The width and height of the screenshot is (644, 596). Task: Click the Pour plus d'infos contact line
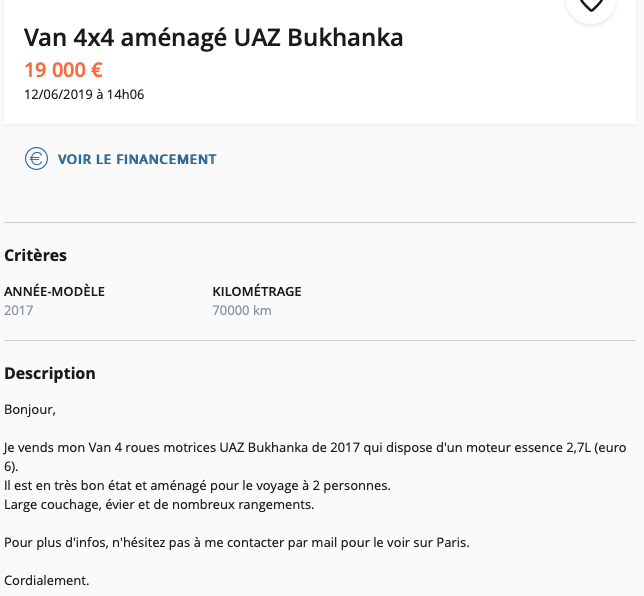click(x=236, y=542)
